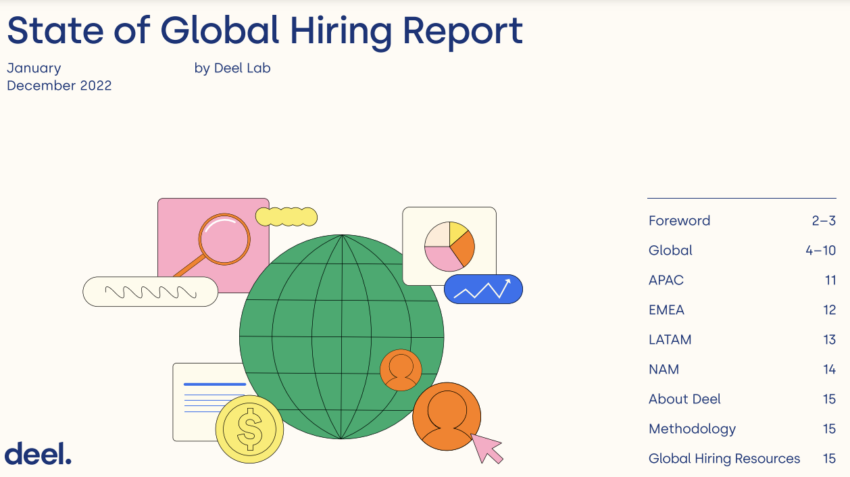The height and width of the screenshot is (477, 850).
Task: Open the Foreword section link
Action: point(679,221)
